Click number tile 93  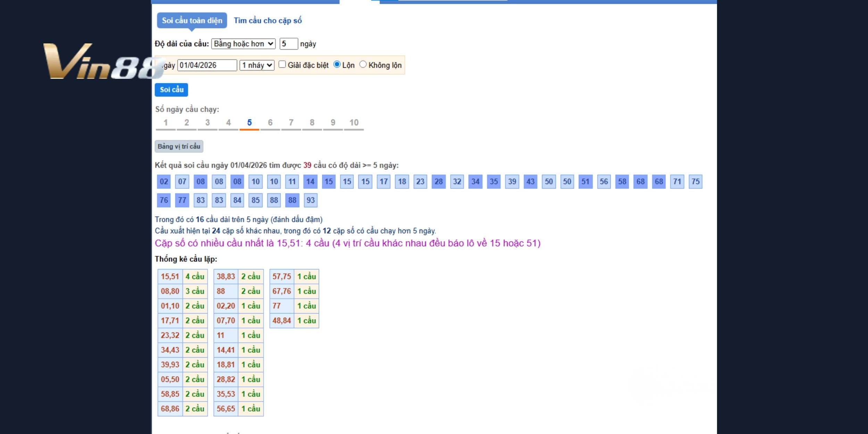pyautogui.click(x=310, y=200)
